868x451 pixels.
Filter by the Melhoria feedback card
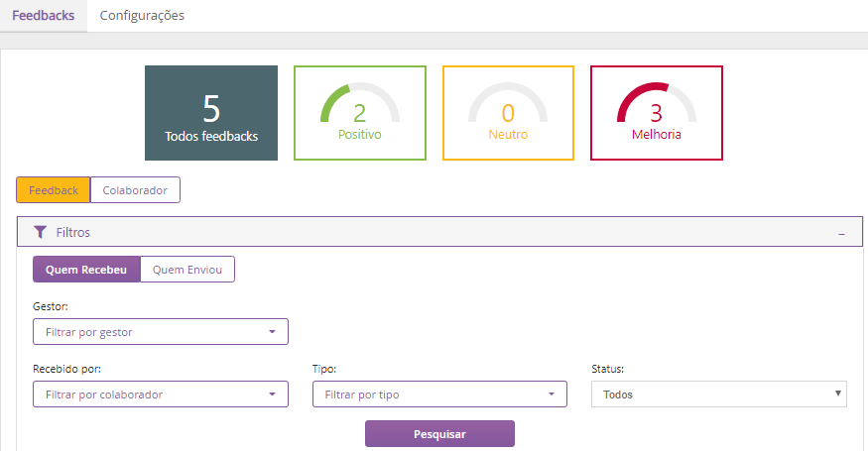coord(657,113)
